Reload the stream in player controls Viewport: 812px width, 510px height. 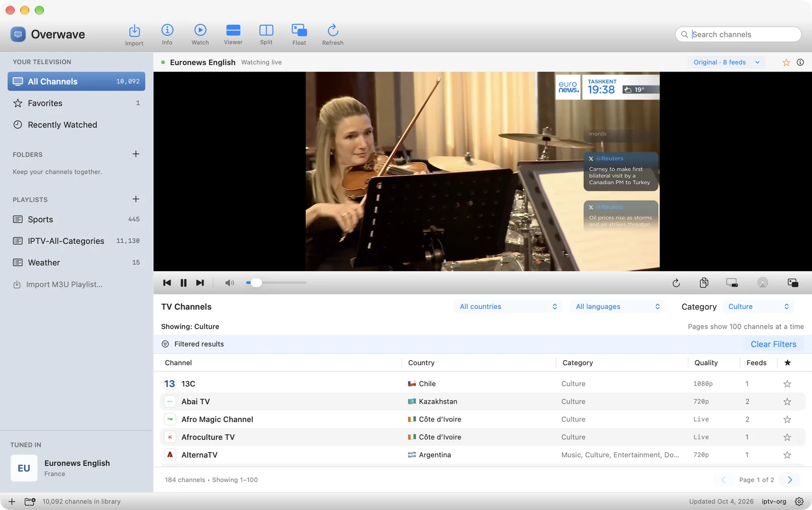point(676,283)
